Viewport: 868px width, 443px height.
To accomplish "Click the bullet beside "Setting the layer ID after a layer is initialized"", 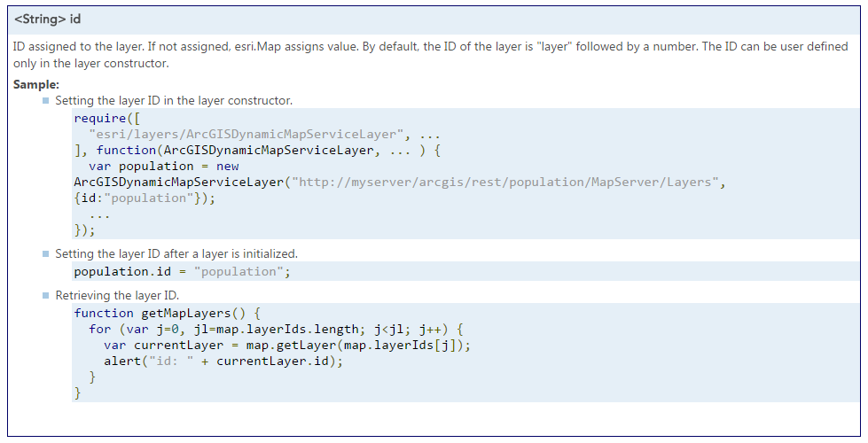I will pyautogui.click(x=45, y=254).
